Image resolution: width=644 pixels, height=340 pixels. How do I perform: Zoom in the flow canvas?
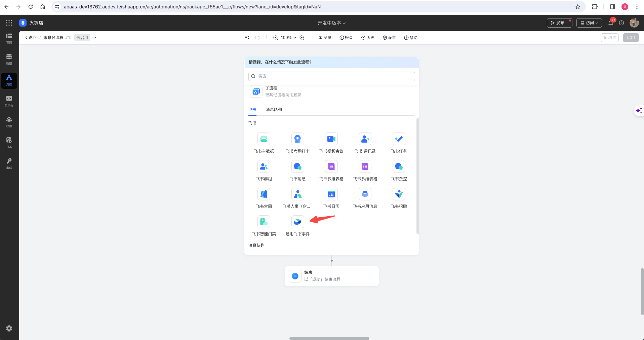tap(302, 38)
